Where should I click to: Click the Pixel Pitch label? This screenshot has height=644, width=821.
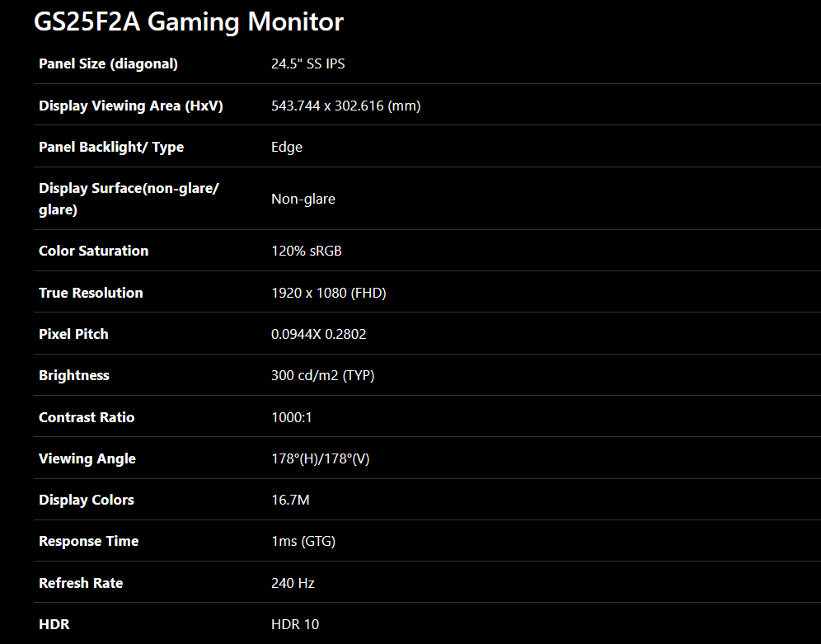(x=73, y=334)
